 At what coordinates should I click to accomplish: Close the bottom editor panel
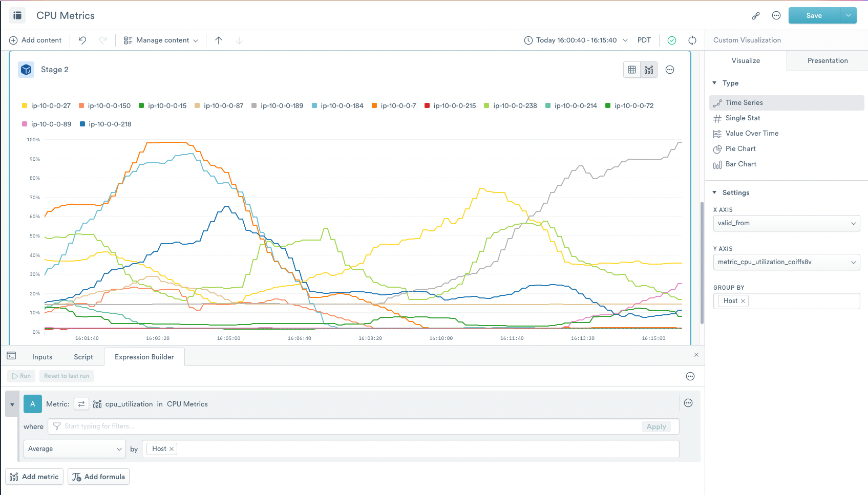click(696, 355)
